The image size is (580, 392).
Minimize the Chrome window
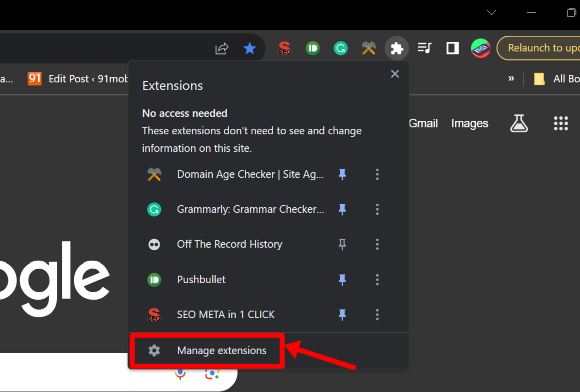[x=531, y=12]
